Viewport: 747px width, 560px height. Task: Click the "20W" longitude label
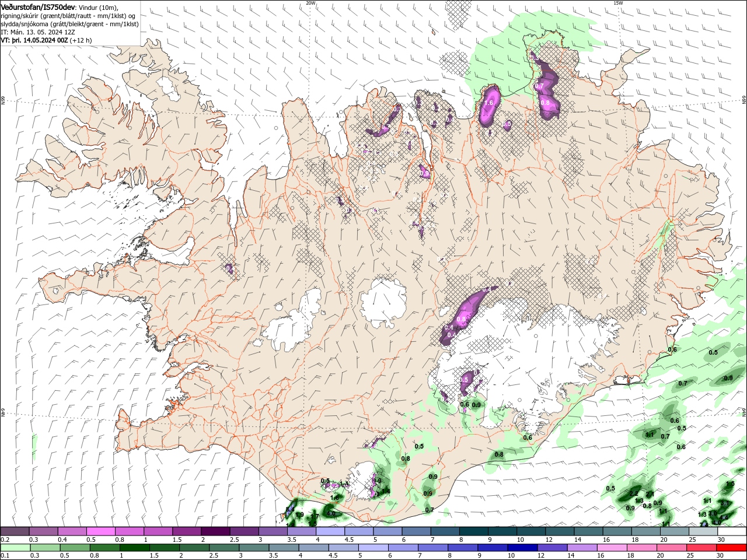coord(310,3)
